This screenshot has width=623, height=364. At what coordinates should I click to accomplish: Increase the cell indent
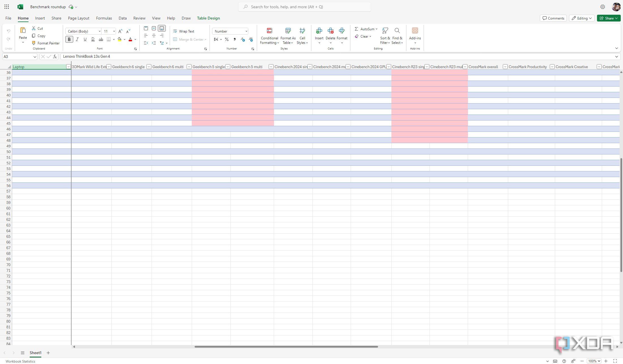pyautogui.click(x=154, y=43)
